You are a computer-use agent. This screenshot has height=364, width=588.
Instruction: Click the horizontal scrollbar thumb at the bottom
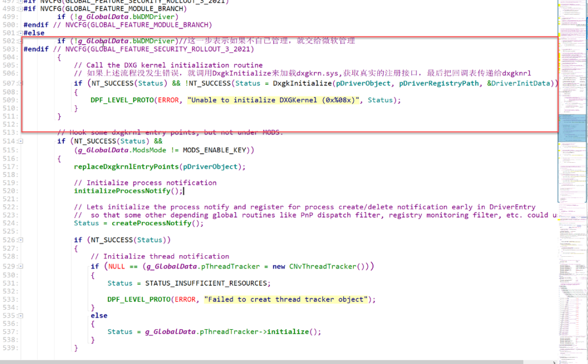point(261,362)
